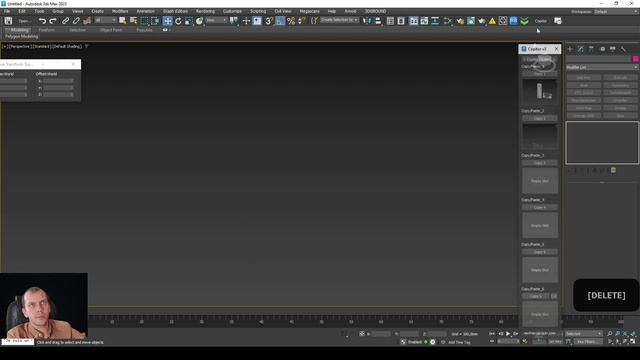Open the Material Editor icon
Viewport: 640px width, 360px height.
[448, 21]
